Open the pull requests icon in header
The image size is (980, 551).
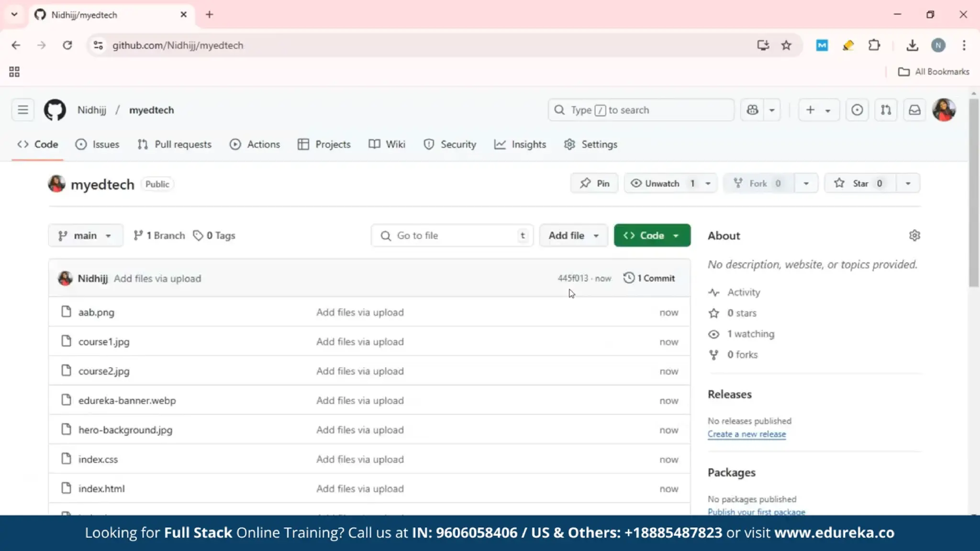[x=886, y=110]
